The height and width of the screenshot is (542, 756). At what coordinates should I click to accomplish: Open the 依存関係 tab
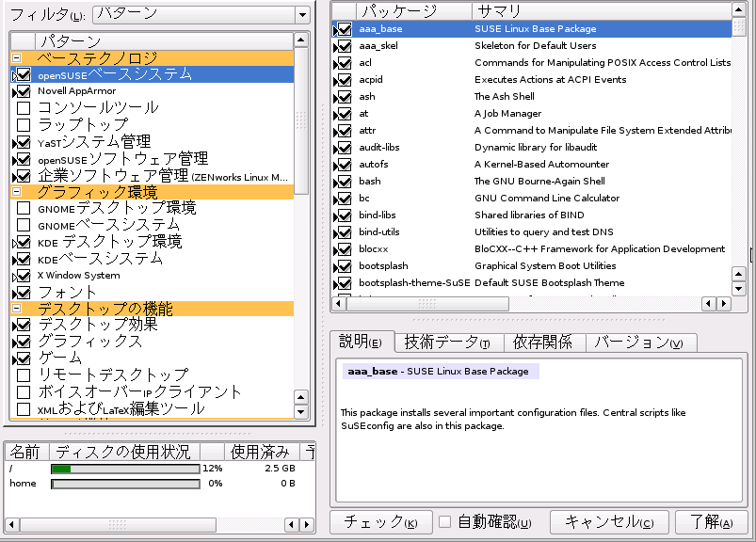point(544,343)
